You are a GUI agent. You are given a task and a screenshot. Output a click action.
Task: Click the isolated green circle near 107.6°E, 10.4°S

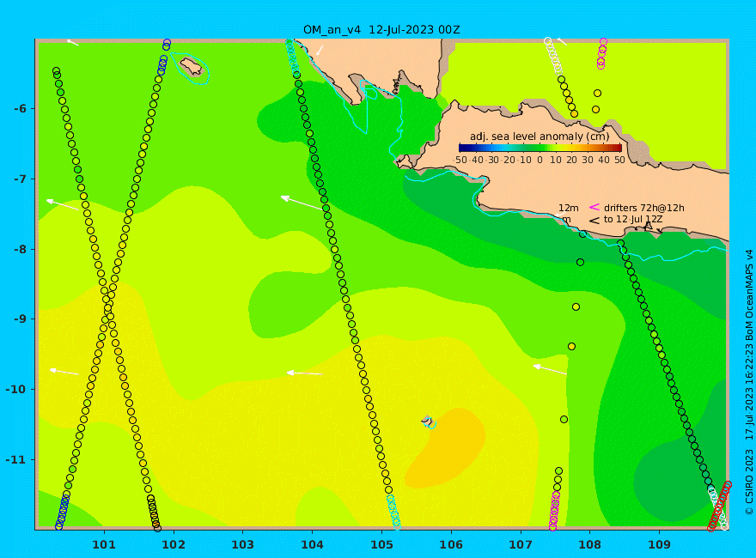coord(564,419)
